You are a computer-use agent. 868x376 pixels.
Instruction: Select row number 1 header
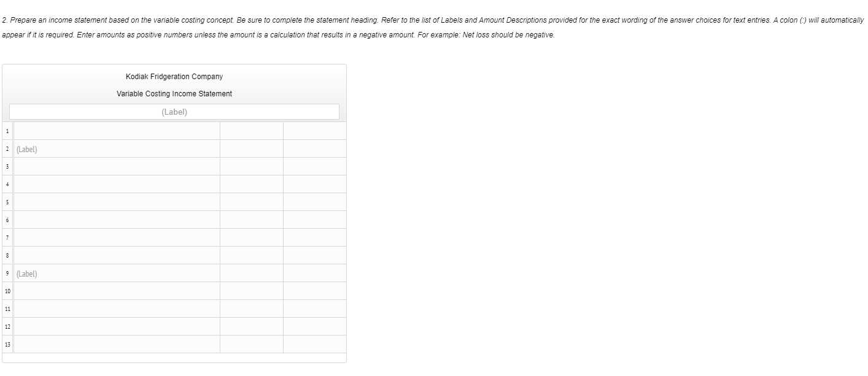[7, 131]
